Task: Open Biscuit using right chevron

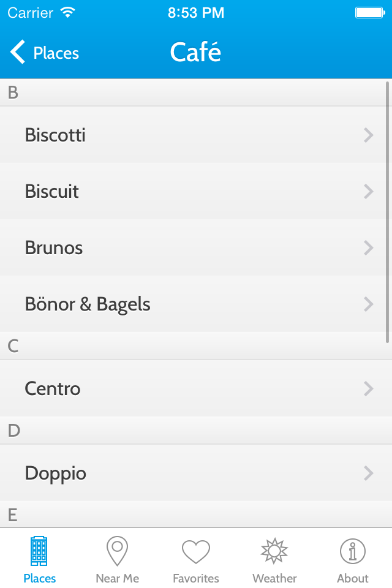Action: (368, 191)
